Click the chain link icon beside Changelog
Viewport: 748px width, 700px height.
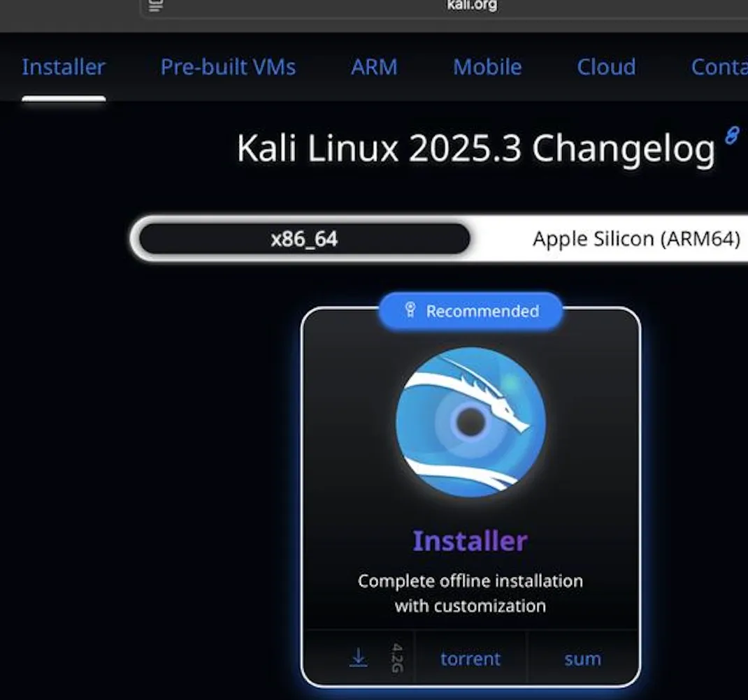[732, 135]
